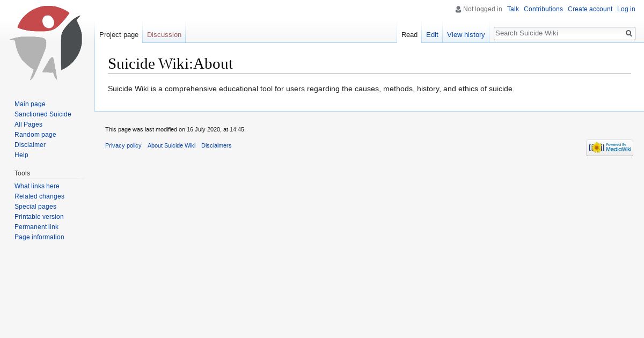Open the Talk link
Viewport: 644px width, 338px height.
pos(513,9)
